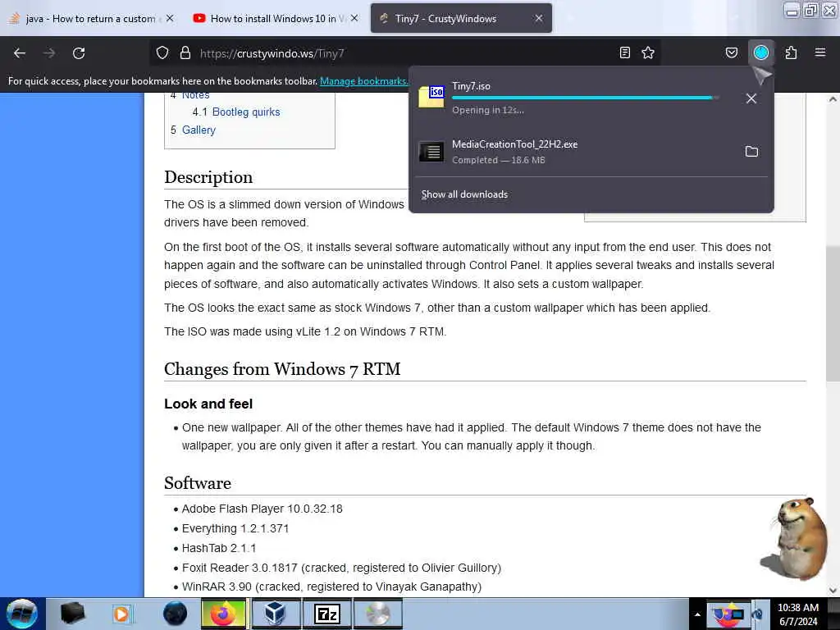Click the Changes from Windows 7 RTM heading
The image size is (840, 630).
pyautogui.click(x=282, y=369)
